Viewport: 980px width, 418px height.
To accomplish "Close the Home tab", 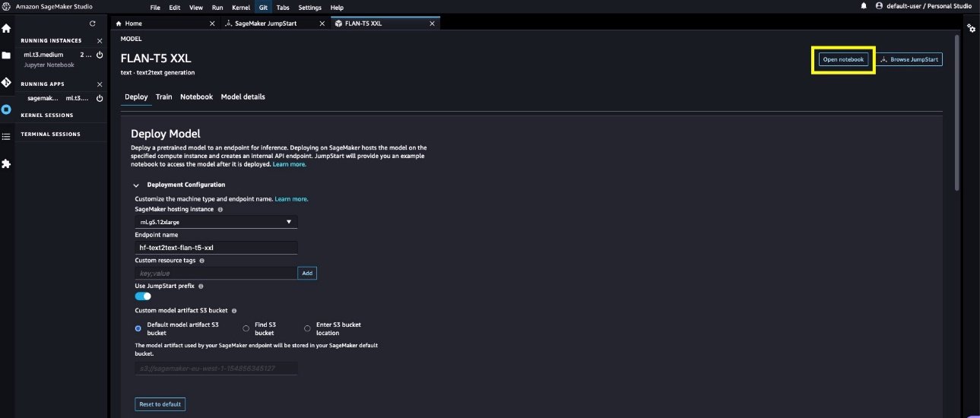I will pyautogui.click(x=212, y=24).
